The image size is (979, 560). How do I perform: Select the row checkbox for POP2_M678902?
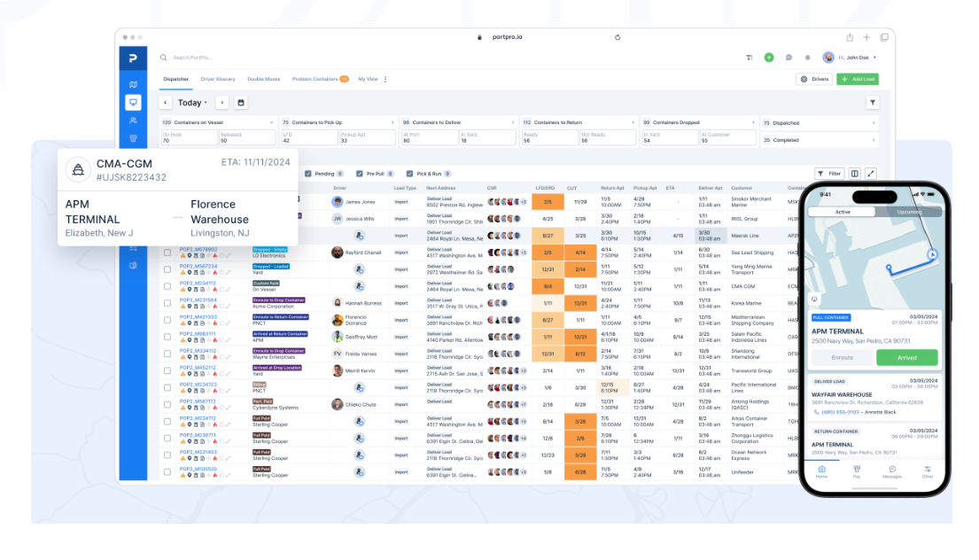pyautogui.click(x=167, y=253)
